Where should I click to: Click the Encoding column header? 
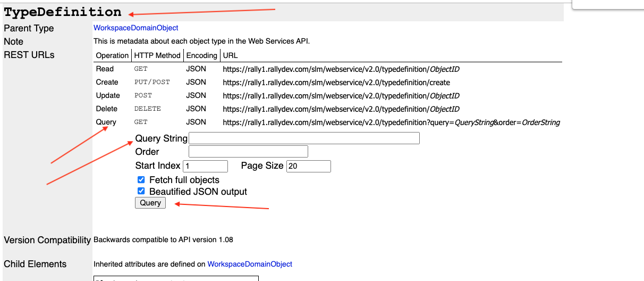[x=201, y=55]
